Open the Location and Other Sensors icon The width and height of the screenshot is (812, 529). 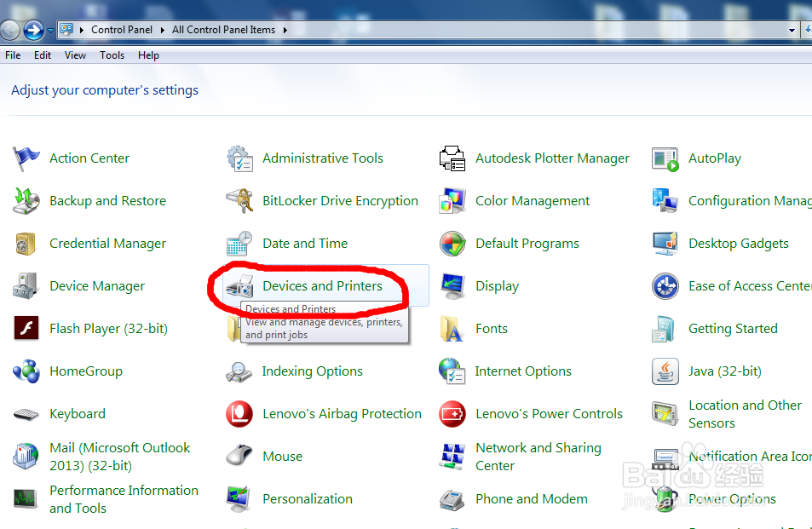665,414
